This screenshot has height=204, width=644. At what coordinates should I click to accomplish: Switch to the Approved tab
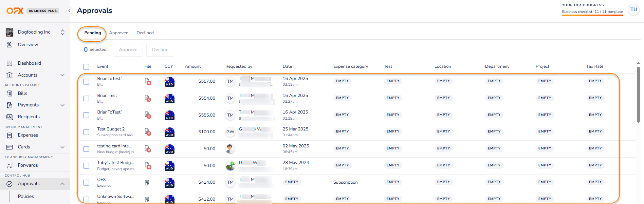click(118, 33)
